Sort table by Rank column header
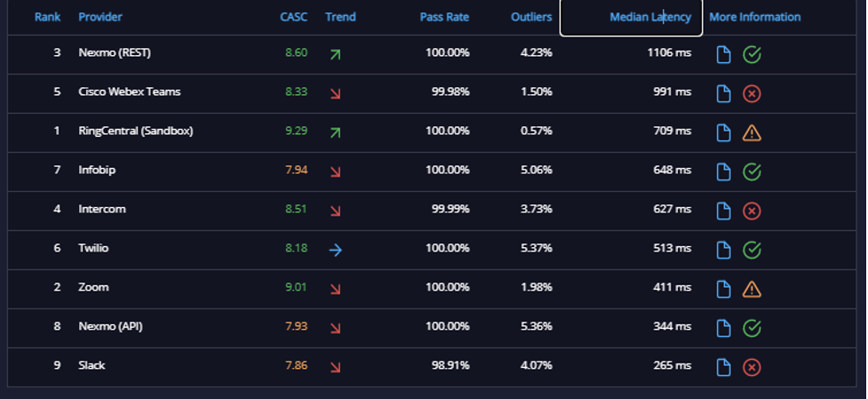 coord(48,17)
